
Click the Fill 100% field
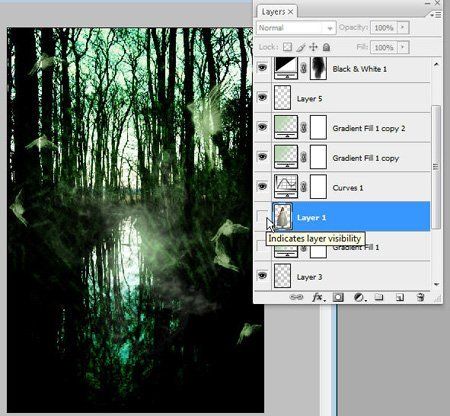point(384,47)
